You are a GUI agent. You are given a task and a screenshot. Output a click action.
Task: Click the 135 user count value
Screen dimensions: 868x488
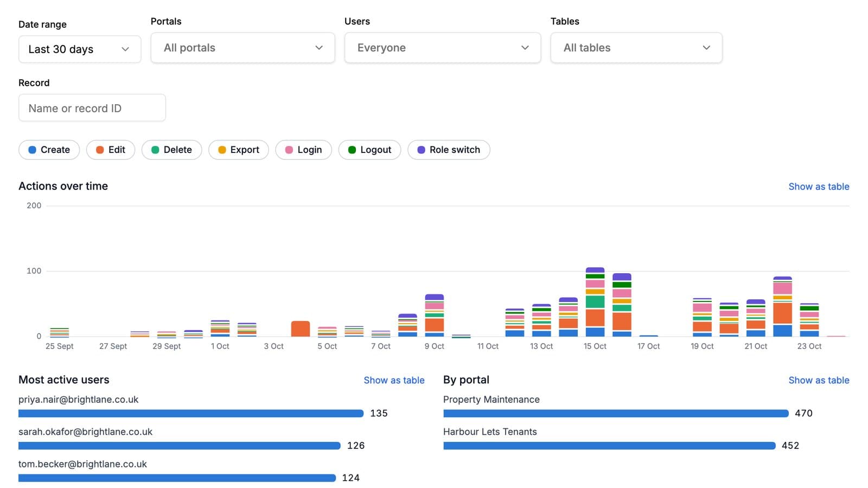pyautogui.click(x=379, y=413)
